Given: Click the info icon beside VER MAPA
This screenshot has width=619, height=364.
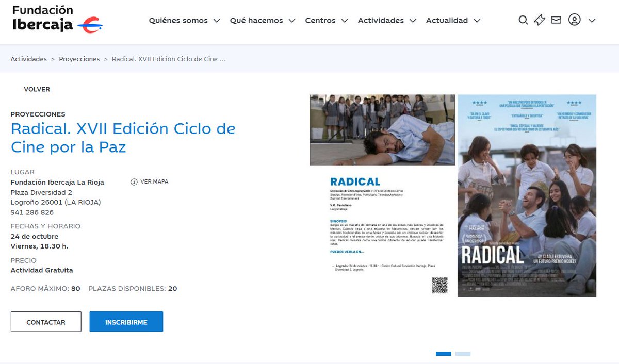Looking at the screenshot, I should tap(135, 181).
